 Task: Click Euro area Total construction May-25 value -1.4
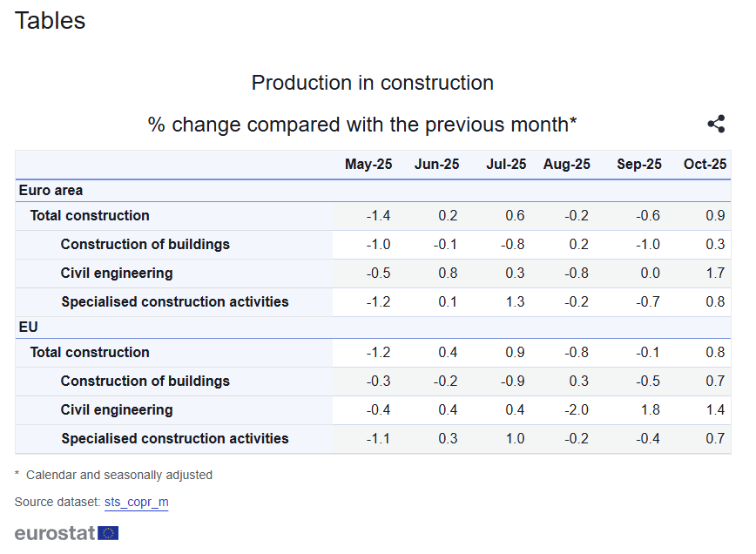pyautogui.click(x=378, y=215)
